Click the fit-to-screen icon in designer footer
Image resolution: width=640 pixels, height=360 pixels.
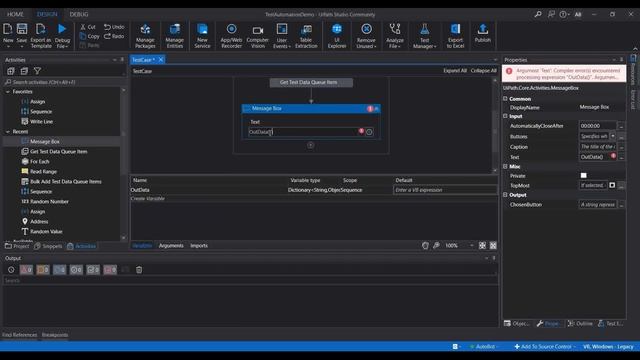click(482, 245)
